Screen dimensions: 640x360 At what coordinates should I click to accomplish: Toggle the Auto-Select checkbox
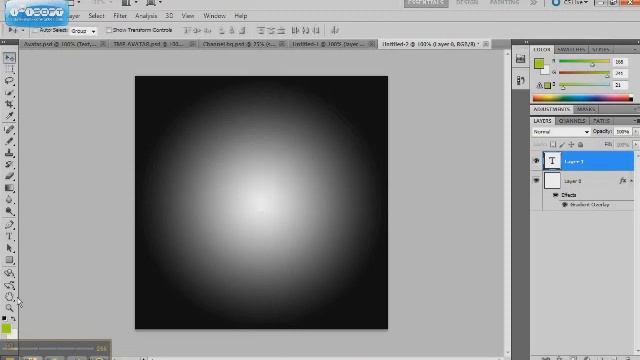pos(35,30)
